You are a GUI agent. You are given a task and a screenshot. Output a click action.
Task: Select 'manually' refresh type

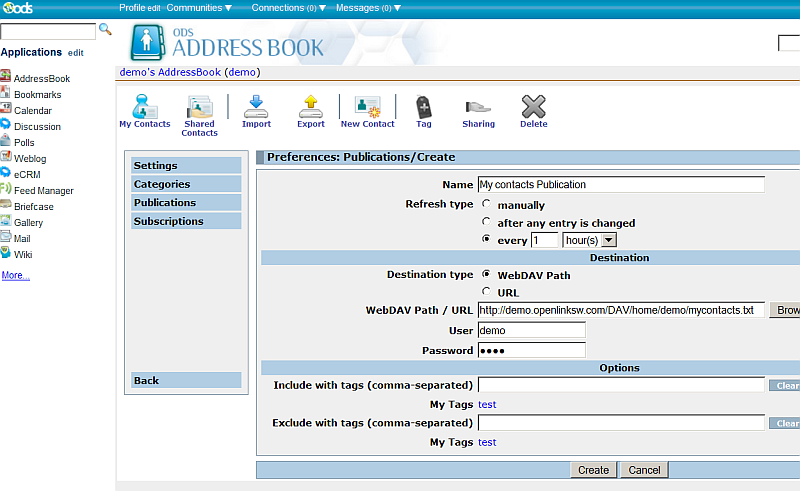[x=487, y=204]
